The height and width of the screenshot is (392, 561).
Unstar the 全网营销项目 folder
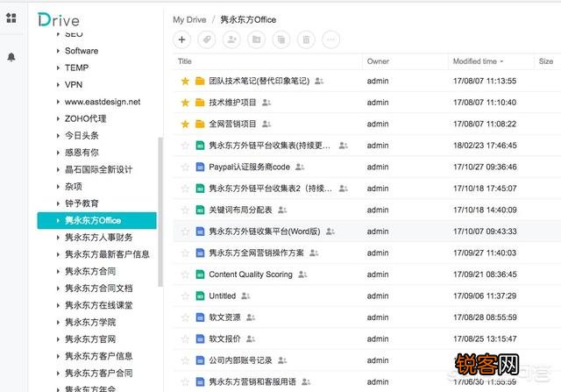pyautogui.click(x=185, y=124)
